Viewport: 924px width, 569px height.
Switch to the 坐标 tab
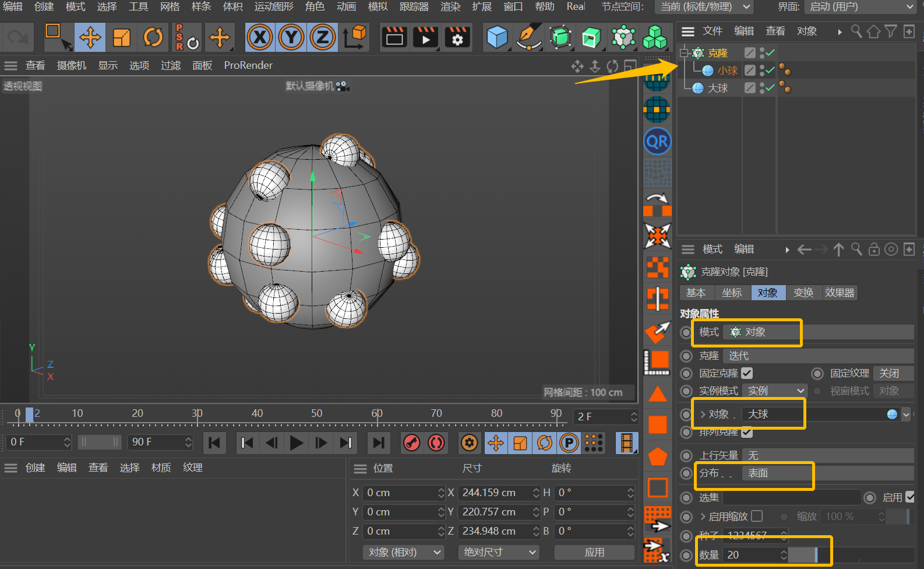[732, 293]
